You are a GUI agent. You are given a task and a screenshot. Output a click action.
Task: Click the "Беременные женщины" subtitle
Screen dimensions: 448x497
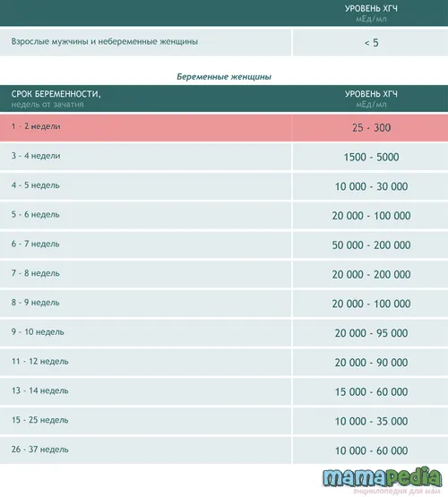tap(224, 77)
